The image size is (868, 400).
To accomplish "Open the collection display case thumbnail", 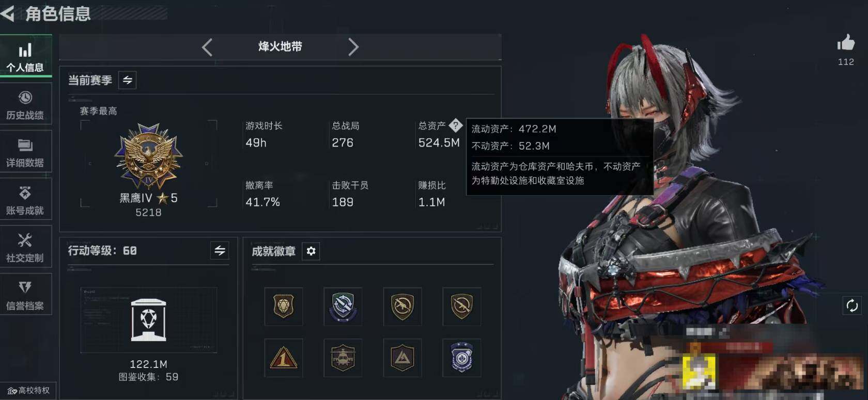I will [149, 320].
